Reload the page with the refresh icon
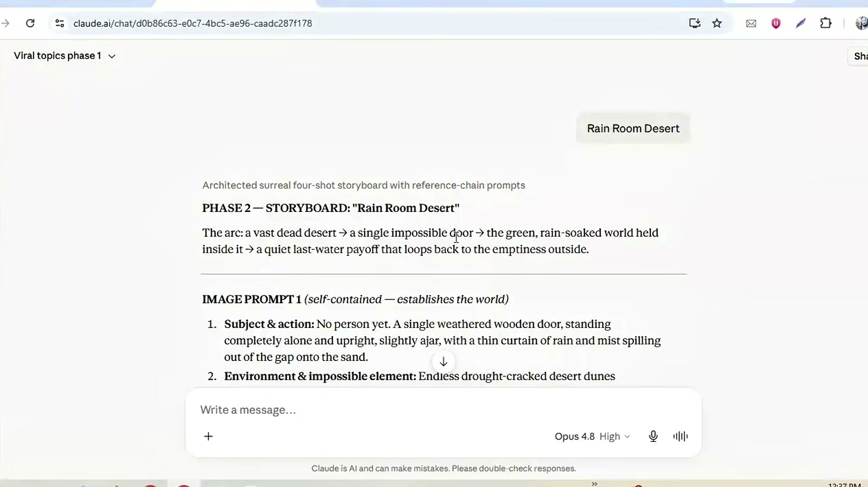Viewport: 868px width, 487px height. (30, 23)
